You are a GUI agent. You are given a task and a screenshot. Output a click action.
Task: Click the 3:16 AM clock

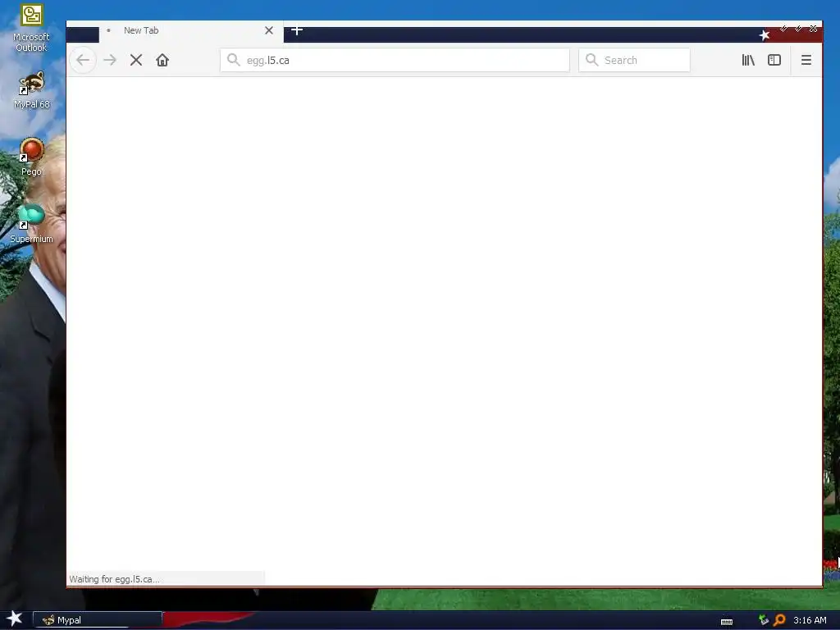[x=810, y=620]
